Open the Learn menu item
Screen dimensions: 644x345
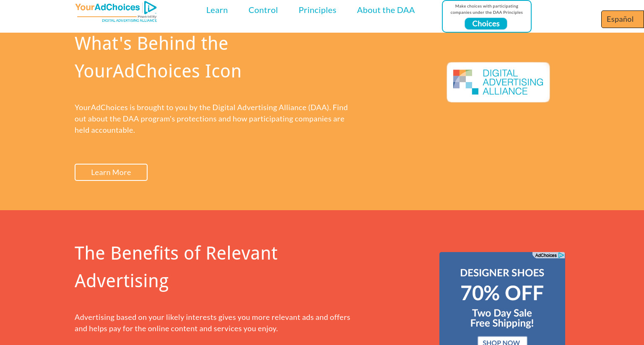coord(217,10)
